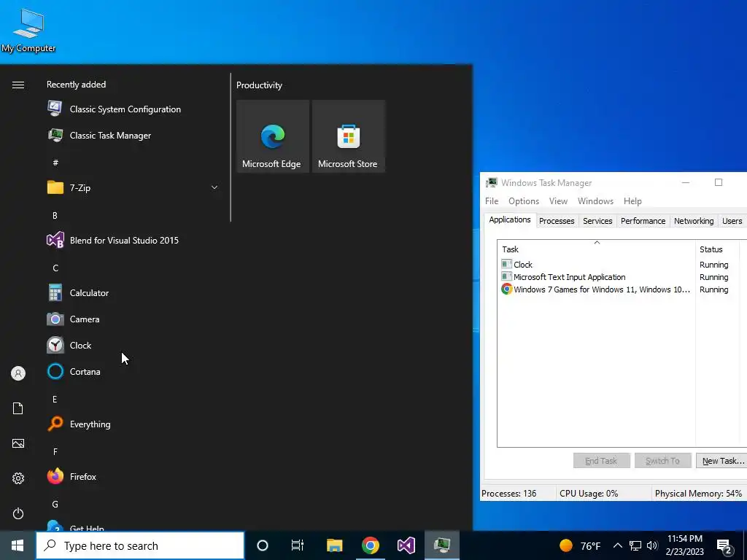The width and height of the screenshot is (747, 560).
Task: Expand the Start menu hamburger button
Action: 18,85
